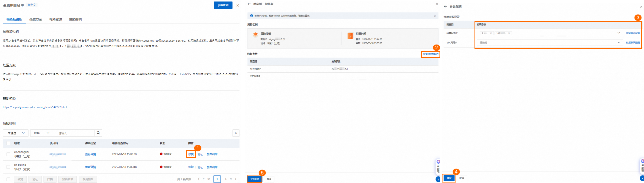Close the 设置IP白名单 panel with X
The image size is (644, 183).
pos(238,5)
